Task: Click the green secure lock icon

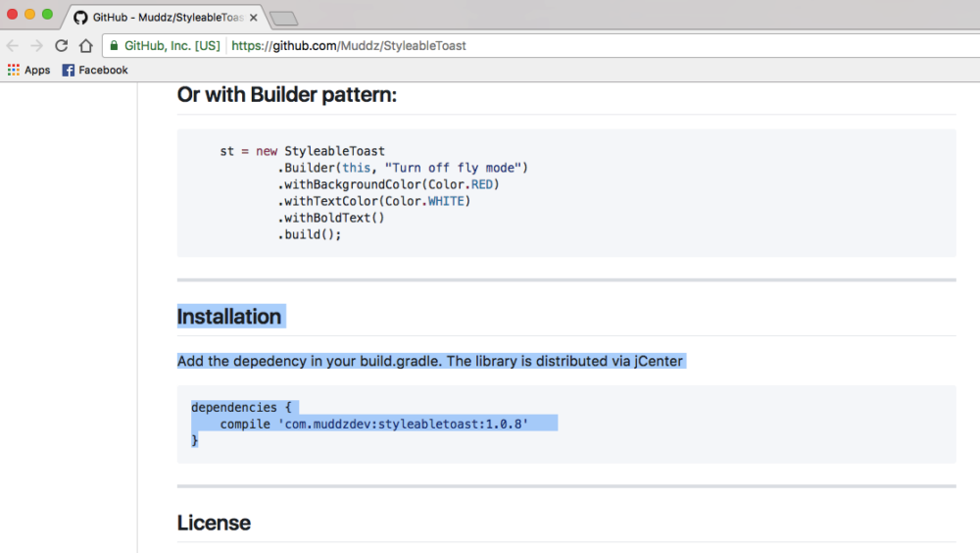Action: [114, 46]
